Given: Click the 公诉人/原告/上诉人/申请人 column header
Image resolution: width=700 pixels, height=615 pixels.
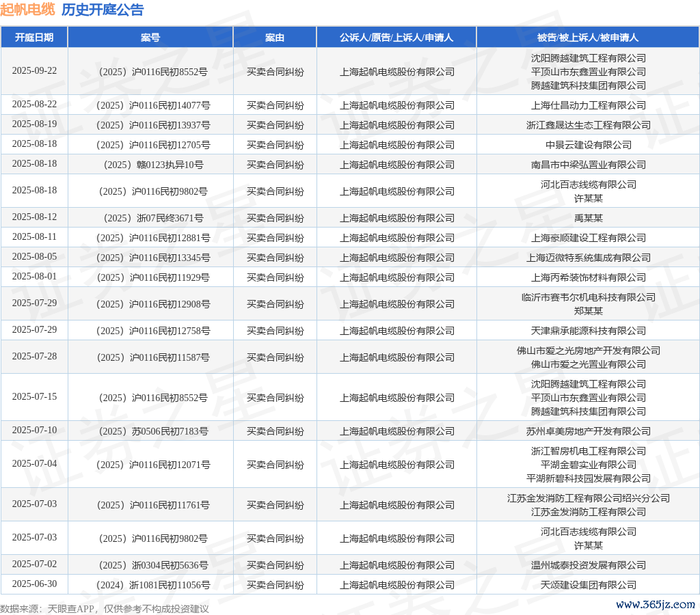Looking at the screenshot, I should click(x=396, y=37).
